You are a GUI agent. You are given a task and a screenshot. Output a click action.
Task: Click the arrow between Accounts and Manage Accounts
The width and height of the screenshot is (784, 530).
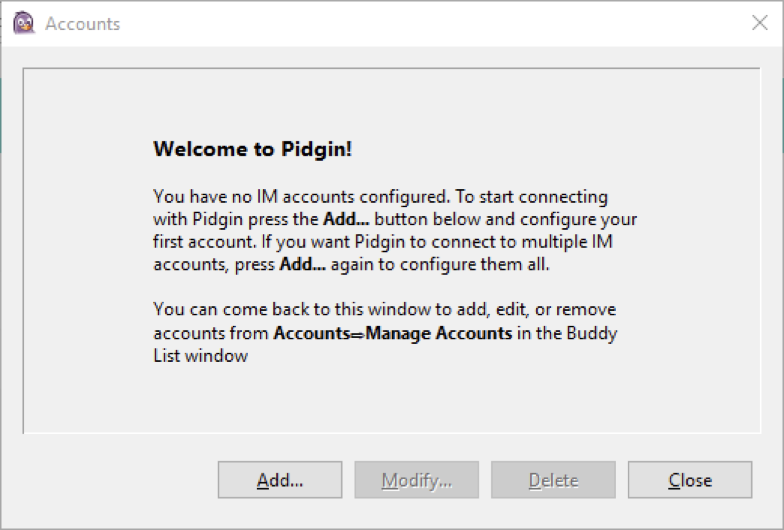tap(359, 333)
